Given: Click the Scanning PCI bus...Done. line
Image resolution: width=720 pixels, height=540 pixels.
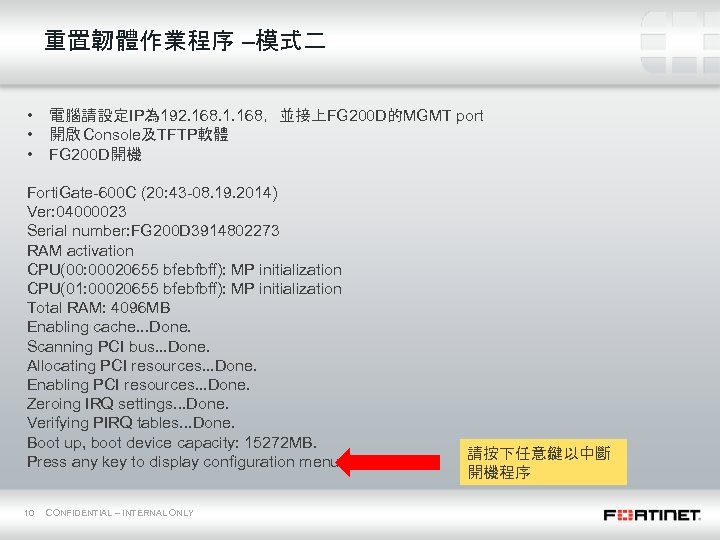Looking at the screenshot, I should [118, 346].
